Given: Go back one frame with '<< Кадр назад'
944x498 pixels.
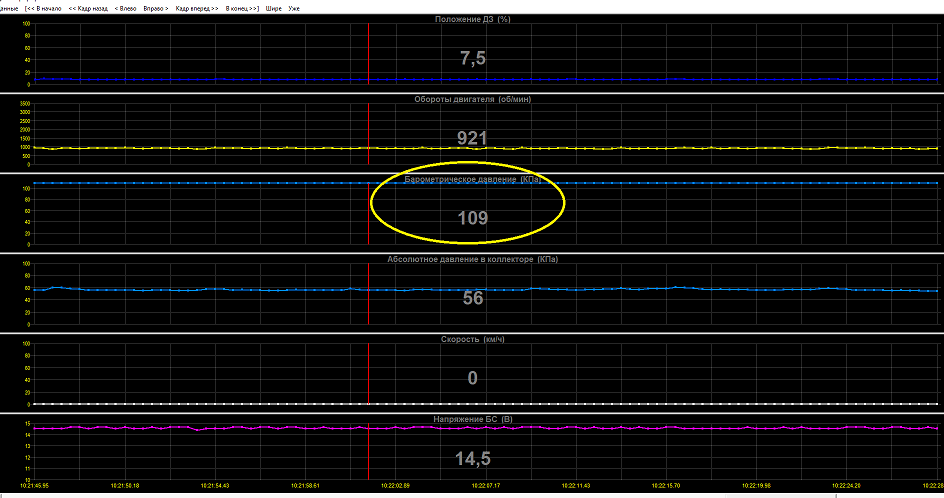Looking at the screenshot, I should pyautogui.click(x=88, y=8).
